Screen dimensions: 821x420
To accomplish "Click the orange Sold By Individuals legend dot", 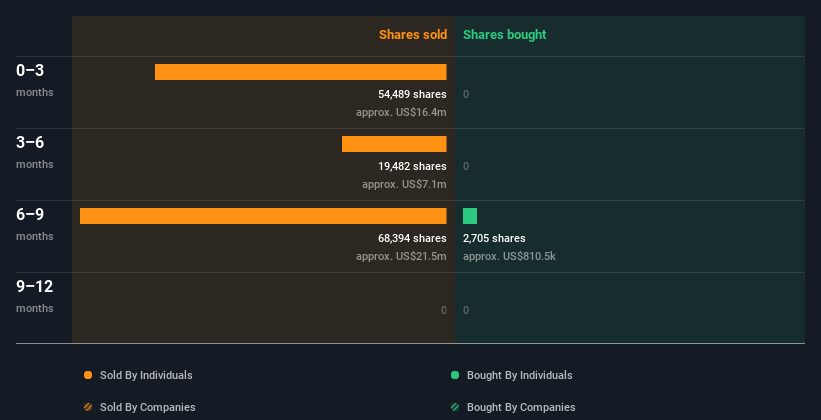I will (88, 375).
